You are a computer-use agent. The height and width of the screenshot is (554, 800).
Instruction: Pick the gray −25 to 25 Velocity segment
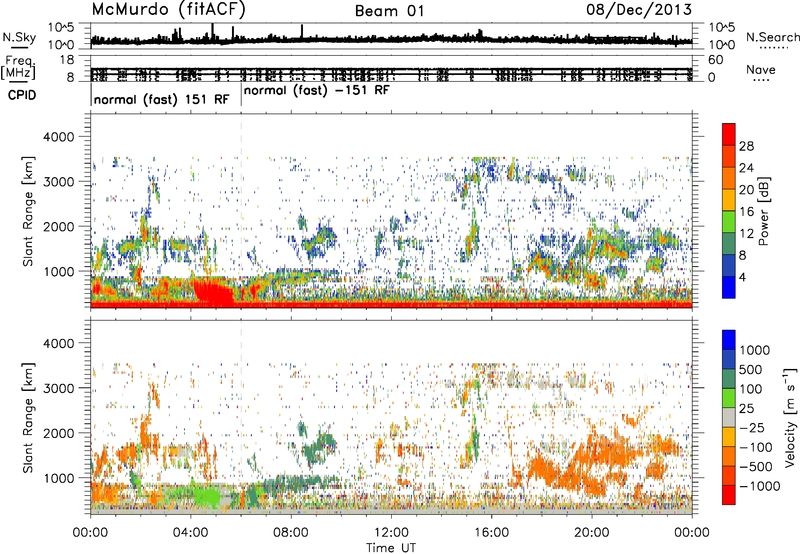tap(729, 417)
